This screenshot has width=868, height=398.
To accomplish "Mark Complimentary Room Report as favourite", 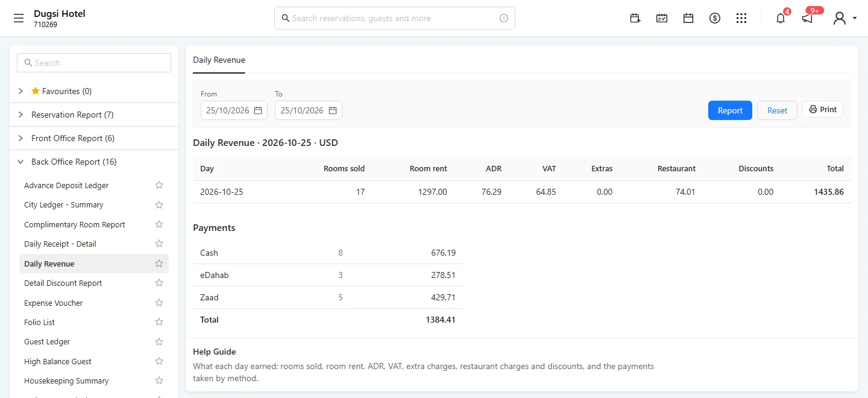I will (159, 224).
